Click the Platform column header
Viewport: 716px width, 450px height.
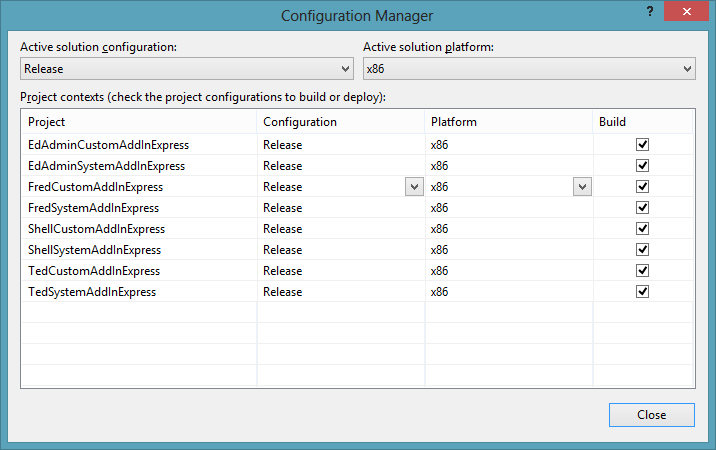[509, 122]
